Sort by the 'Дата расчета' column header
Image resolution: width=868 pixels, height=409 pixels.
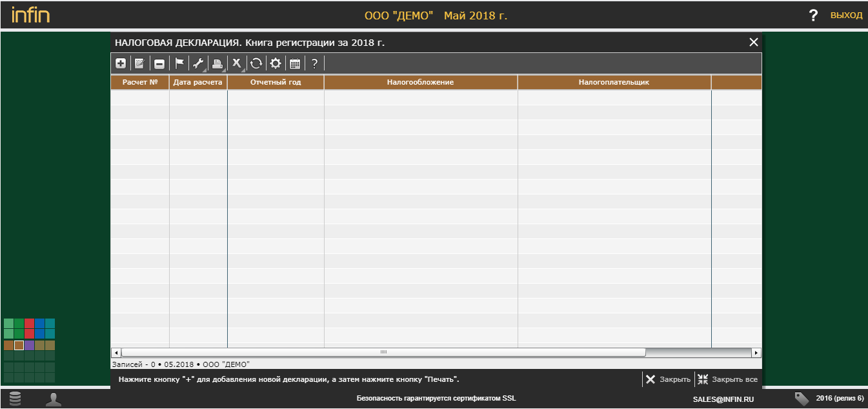pyautogui.click(x=198, y=82)
